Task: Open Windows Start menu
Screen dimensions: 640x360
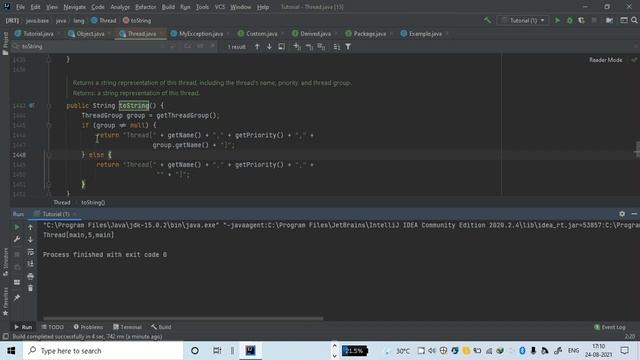Action: (11, 351)
